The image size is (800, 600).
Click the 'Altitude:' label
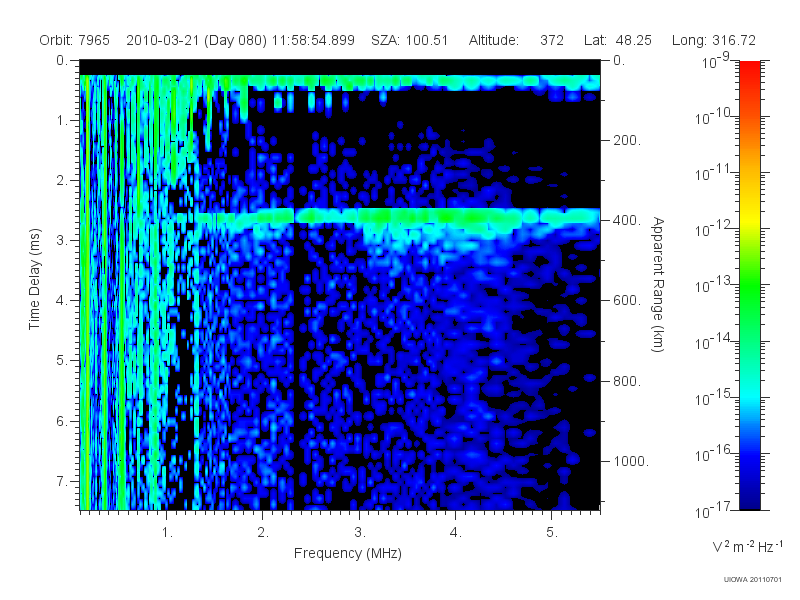pyautogui.click(x=494, y=40)
